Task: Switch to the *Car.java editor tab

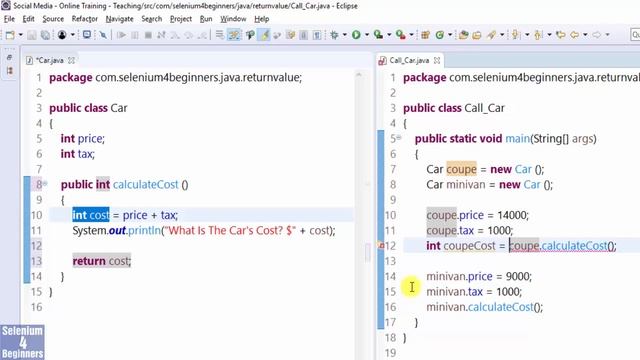Action: (x=49, y=60)
